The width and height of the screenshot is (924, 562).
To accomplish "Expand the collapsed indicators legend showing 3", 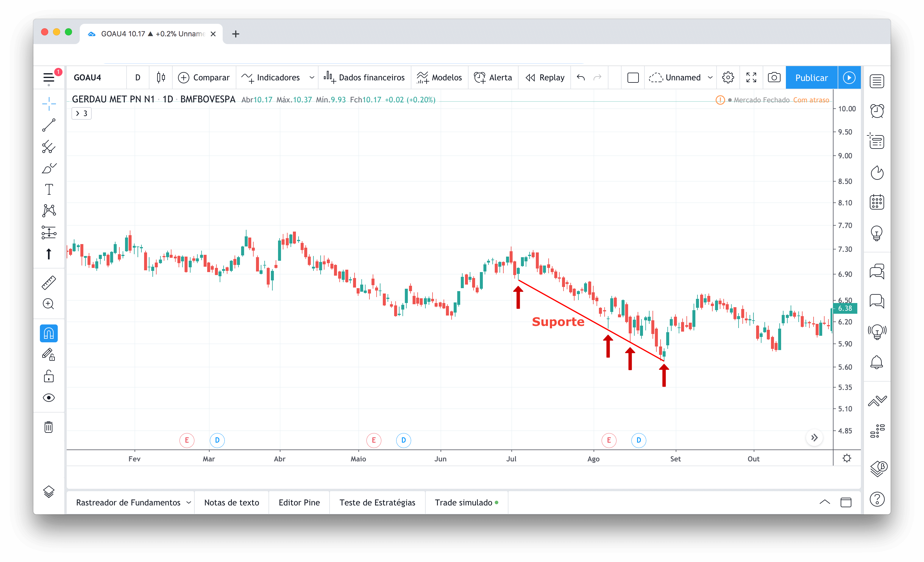I will click(81, 114).
